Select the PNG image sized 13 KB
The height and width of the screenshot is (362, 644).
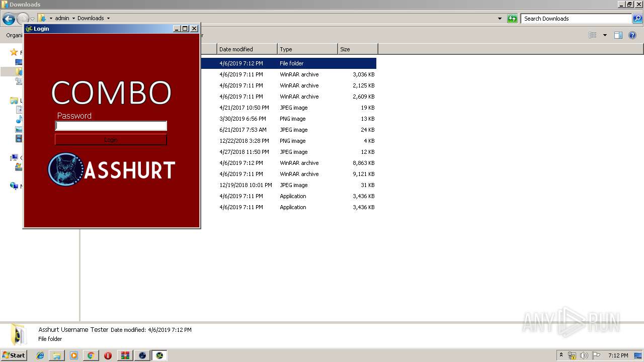click(x=288, y=119)
